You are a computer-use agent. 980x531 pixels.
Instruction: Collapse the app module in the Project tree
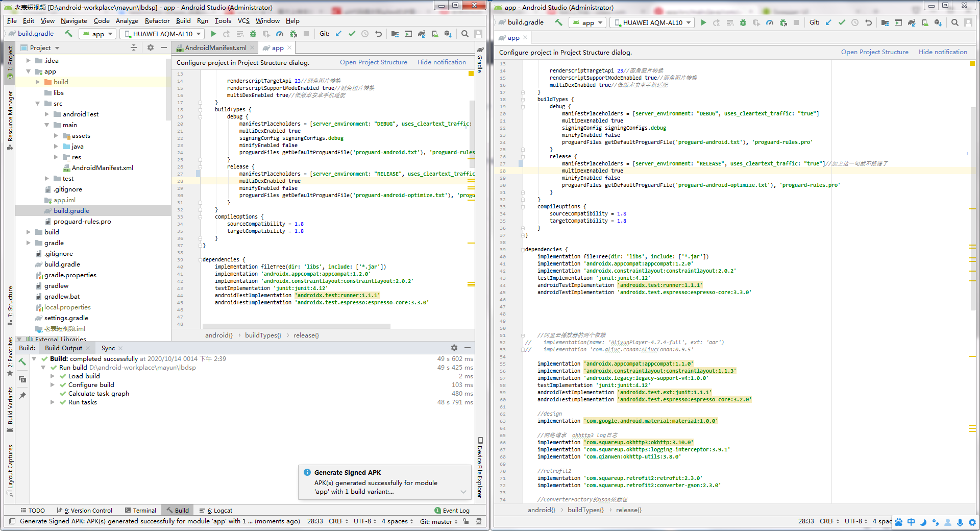[x=29, y=71]
